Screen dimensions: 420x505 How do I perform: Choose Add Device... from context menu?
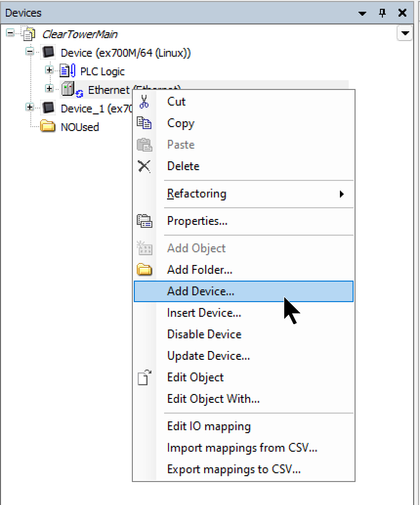[201, 291]
